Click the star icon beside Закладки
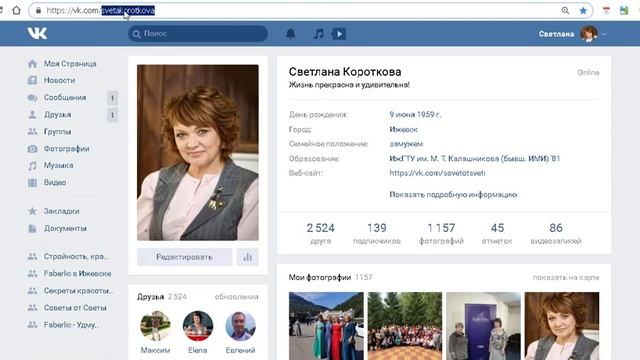Image resolution: width=640 pixels, height=360 pixels. click(32, 211)
